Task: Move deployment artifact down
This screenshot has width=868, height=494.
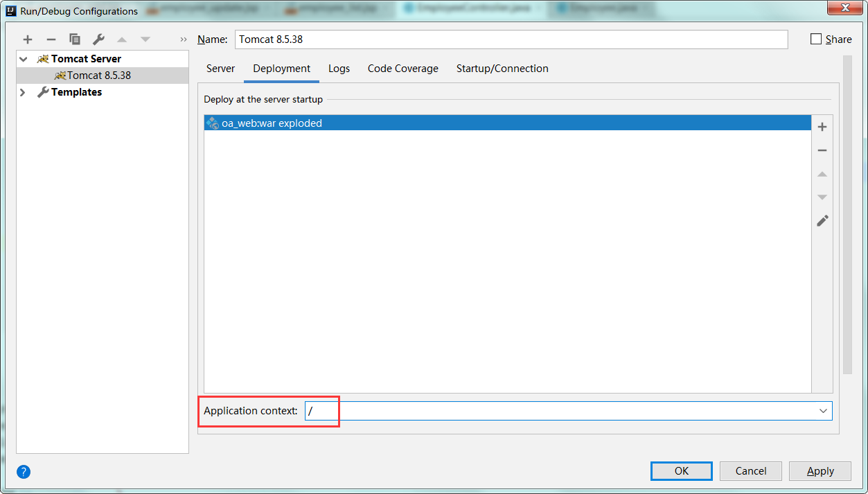Action: [822, 197]
